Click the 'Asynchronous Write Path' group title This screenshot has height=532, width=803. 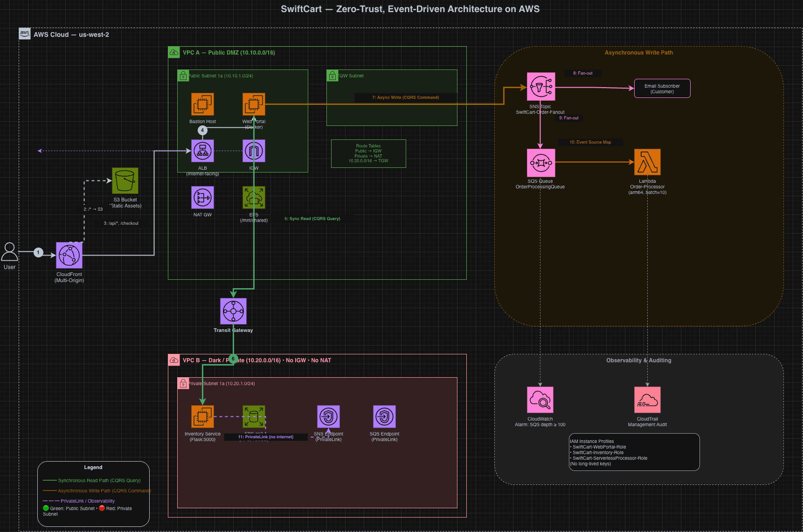tap(639, 53)
